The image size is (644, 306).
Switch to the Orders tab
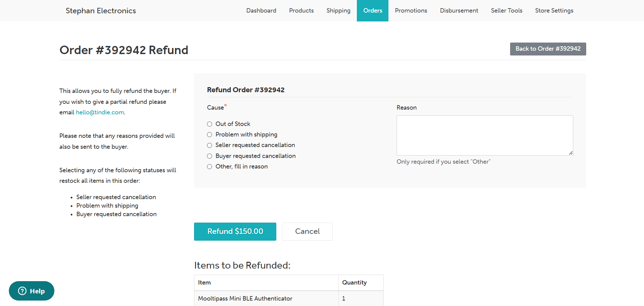pyautogui.click(x=372, y=11)
